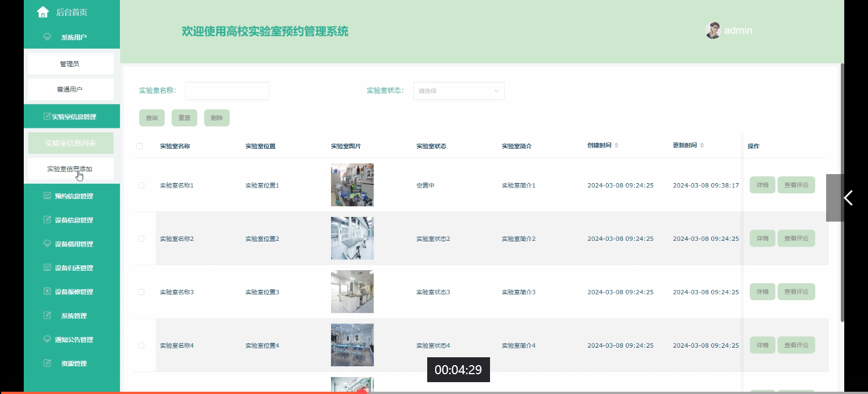Collapse the 实验室信息管理 menu section
Image resolution: width=868 pixels, height=394 pixels.
[72, 116]
